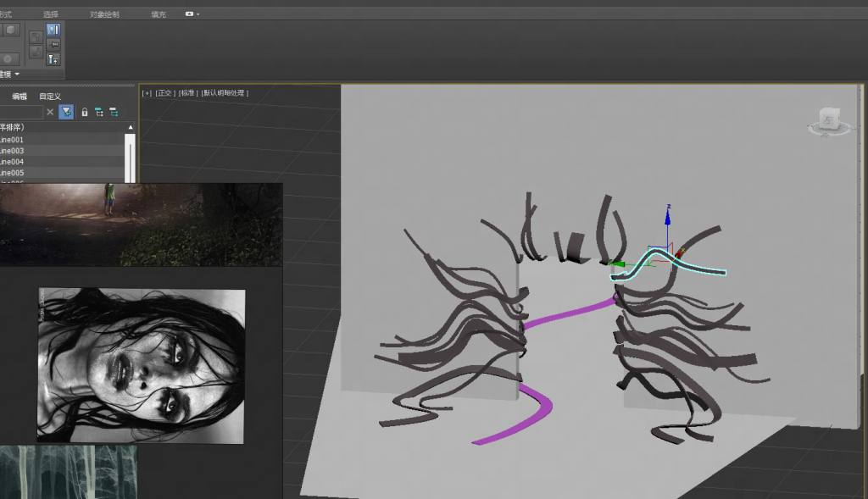Open the 编辑 menu in scene explorer
This screenshot has width=868, height=499.
[19, 97]
